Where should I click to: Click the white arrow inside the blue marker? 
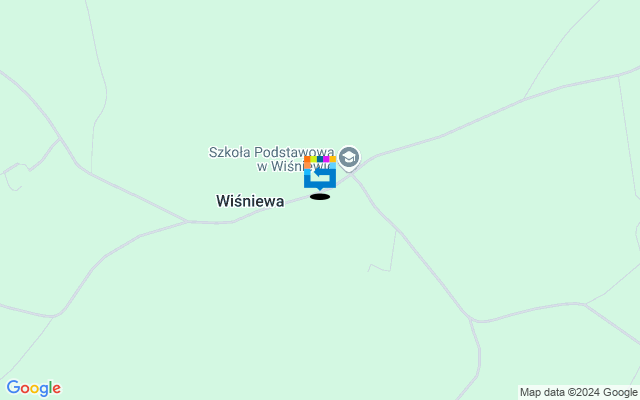(321, 175)
